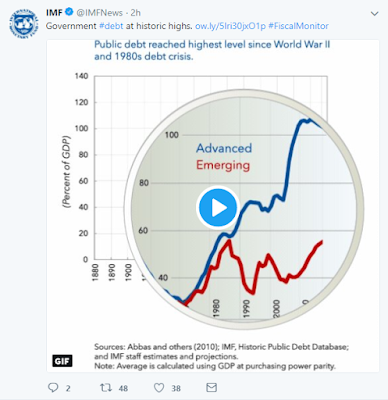Send tweet via direct message envelope
This screenshot has height=400, width=388.
(212, 388)
